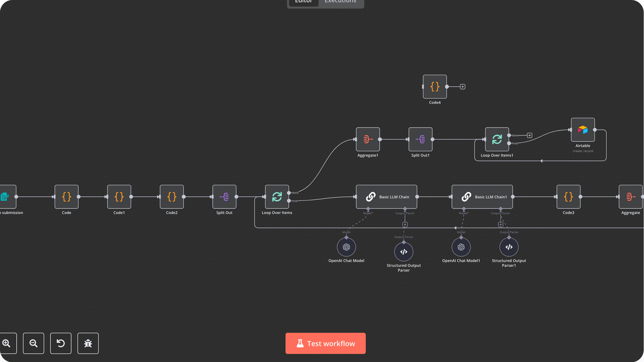
Task: Select the Code3 node
Action: point(568,197)
